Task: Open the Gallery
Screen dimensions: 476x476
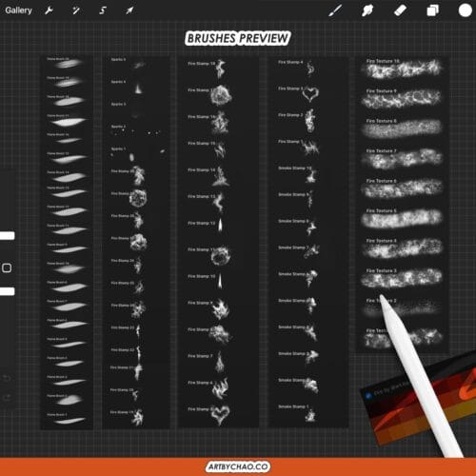Action: (18, 10)
